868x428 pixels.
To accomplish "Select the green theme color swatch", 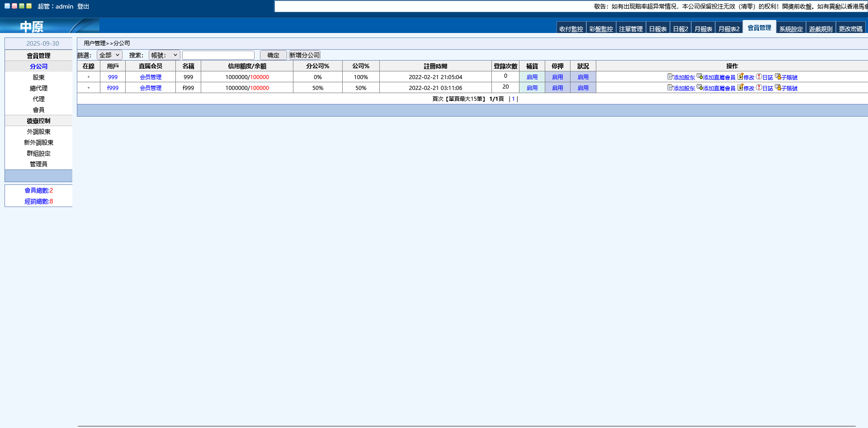I will [x=21, y=6].
